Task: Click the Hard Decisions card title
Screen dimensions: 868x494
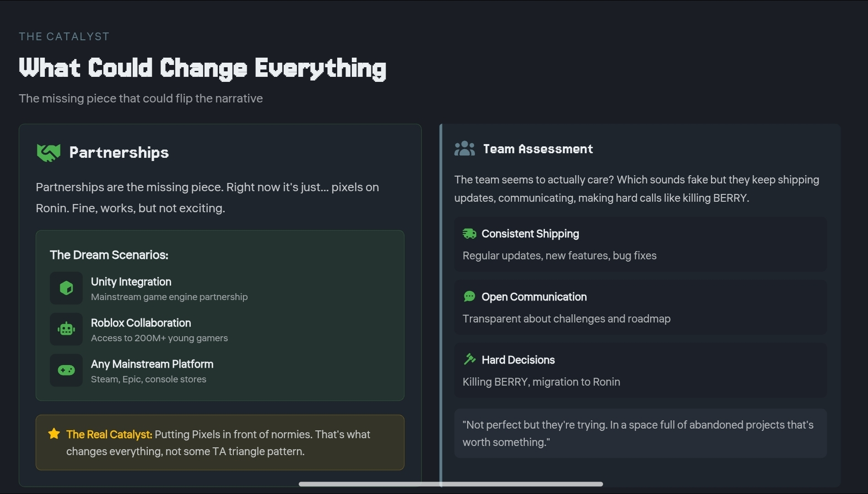Action: (518, 360)
